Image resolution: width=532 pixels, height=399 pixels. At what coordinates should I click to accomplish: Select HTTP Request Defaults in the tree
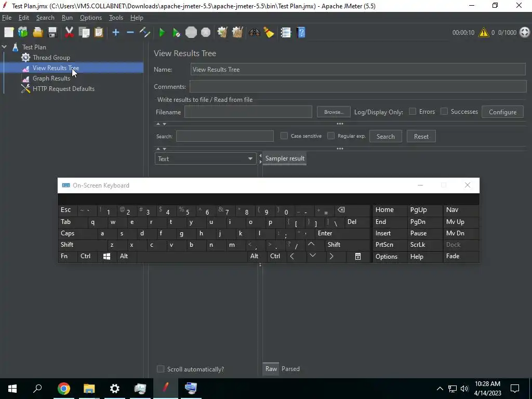pyautogui.click(x=63, y=89)
